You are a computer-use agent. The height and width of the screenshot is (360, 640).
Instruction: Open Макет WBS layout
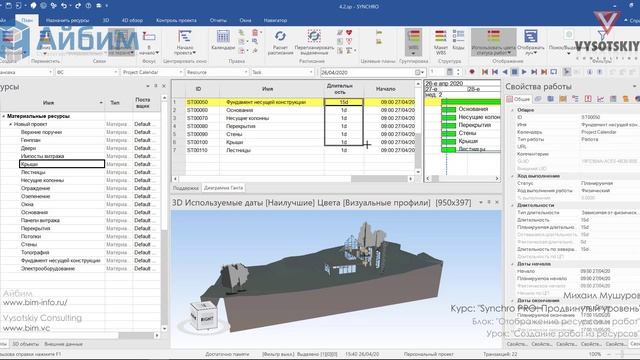[x=440, y=42]
